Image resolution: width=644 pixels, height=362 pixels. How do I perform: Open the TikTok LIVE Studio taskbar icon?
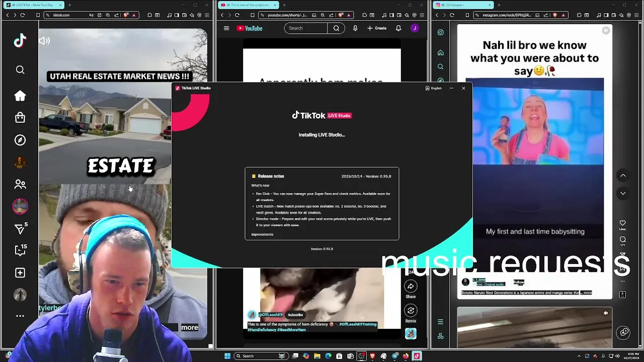tap(417, 356)
